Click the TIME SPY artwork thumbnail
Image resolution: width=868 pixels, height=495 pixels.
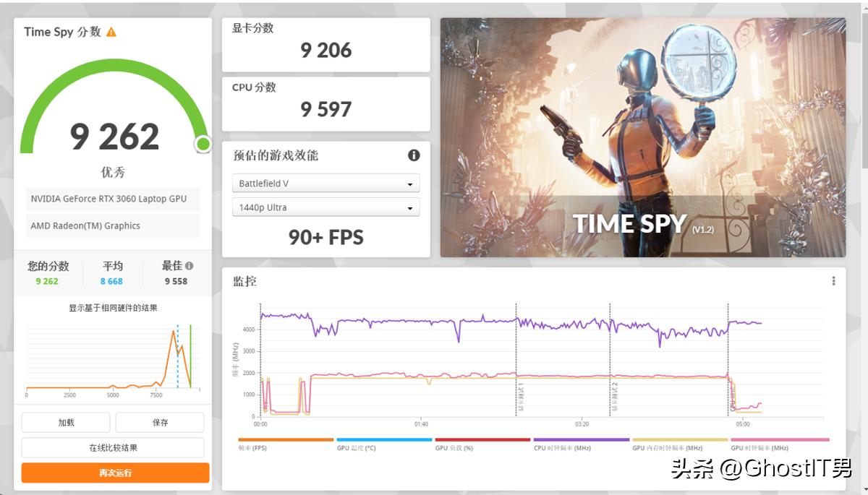click(643, 137)
